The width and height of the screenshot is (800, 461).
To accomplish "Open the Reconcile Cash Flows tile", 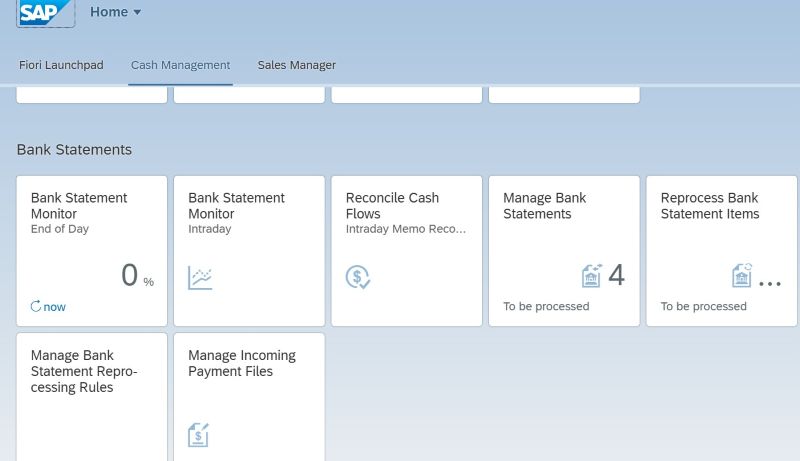I will (x=407, y=251).
